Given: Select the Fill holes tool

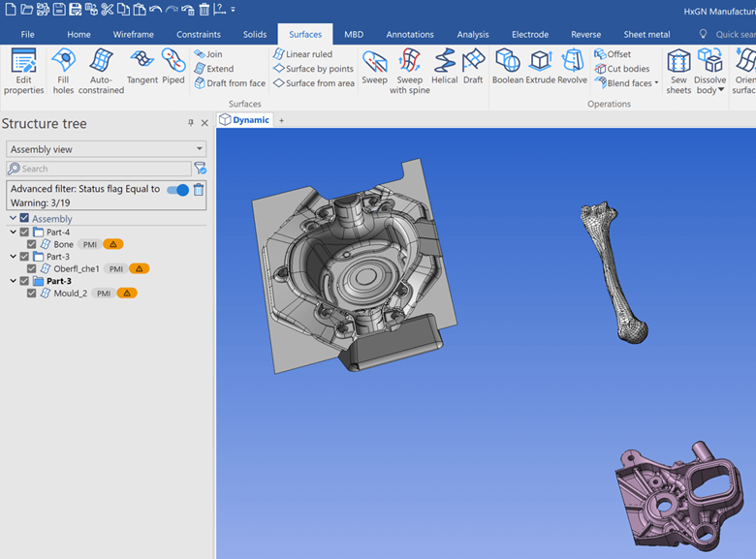Looking at the screenshot, I should coord(63,72).
